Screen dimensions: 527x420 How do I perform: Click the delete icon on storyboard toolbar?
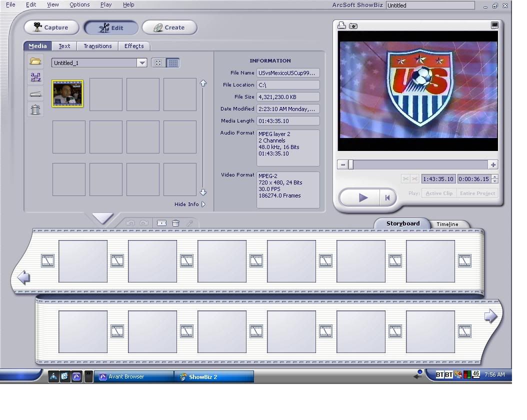175,223
